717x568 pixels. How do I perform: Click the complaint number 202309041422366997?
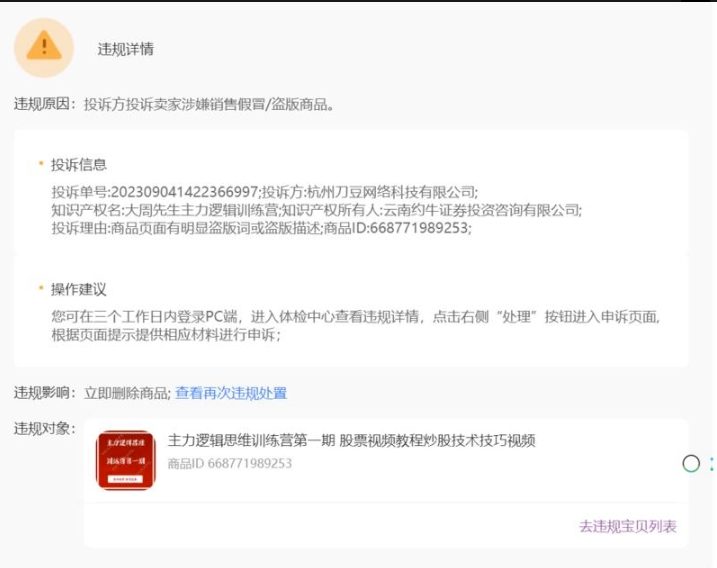183,191
